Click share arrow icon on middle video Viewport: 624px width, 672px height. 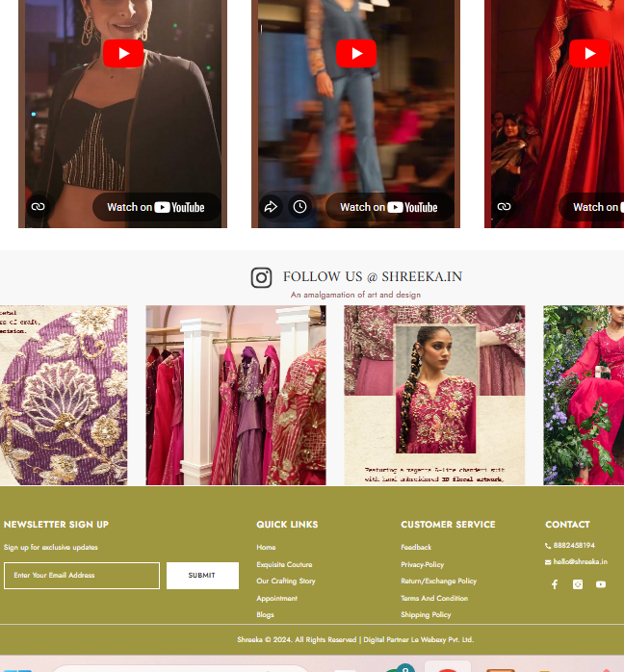[271, 207]
